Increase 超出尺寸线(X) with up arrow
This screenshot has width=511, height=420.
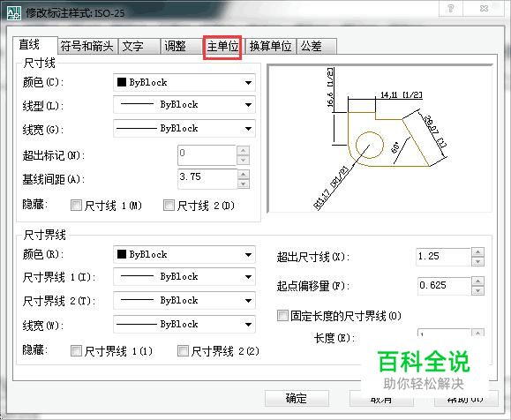pyautogui.click(x=477, y=252)
